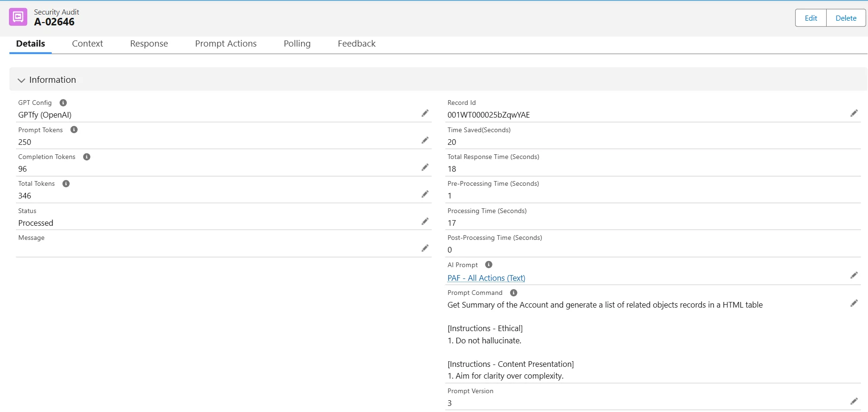Show Prompt Tokens help info icon
This screenshot has height=412, width=868.
[x=74, y=130]
